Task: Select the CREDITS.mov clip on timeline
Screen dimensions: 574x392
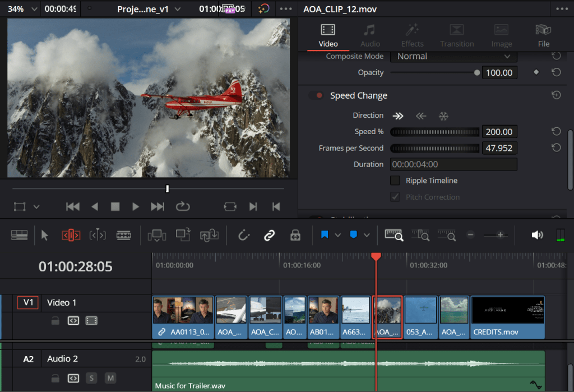Action: [507, 317]
